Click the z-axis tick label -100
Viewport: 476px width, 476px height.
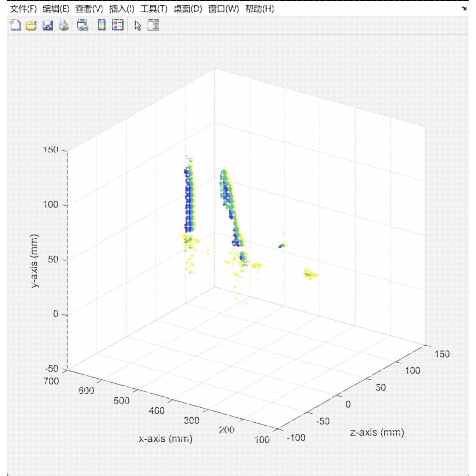tap(296, 438)
